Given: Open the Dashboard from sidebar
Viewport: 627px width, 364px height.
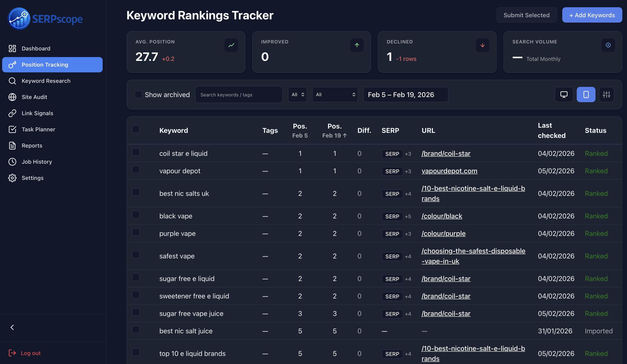Looking at the screenshot, I should 36,48.
